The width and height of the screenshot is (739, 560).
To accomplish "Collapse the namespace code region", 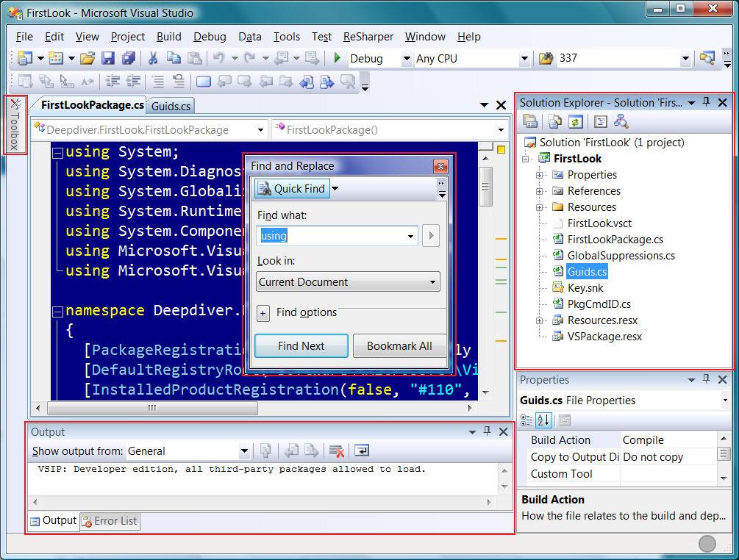I will (57, 312).
